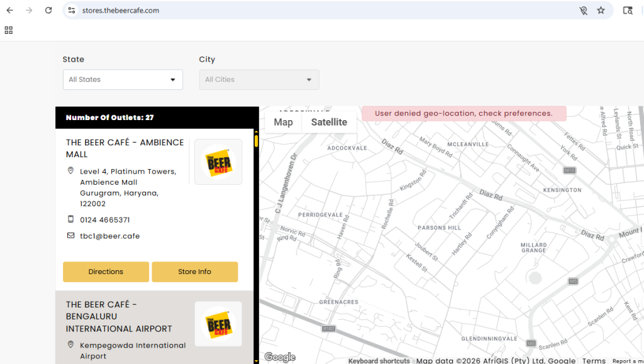This screenshot has height=364, width=644.
Task: Click the Google logo on the map
Action: tap(280, 357)
